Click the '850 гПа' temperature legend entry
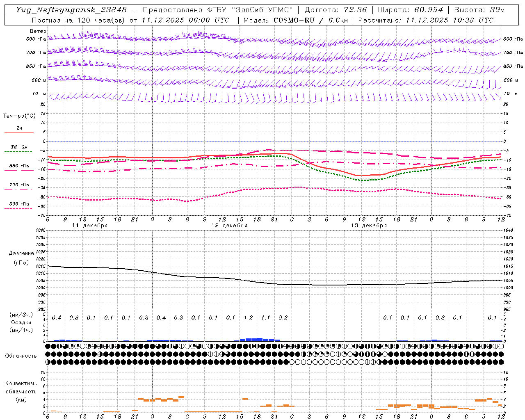This screenshot has width=525, height=420. (19, 166)
